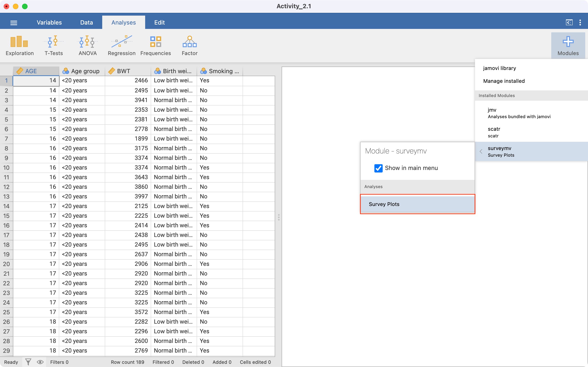
Task: Click the filter funnel icon in status bar
Action: [x=28, y=362]
